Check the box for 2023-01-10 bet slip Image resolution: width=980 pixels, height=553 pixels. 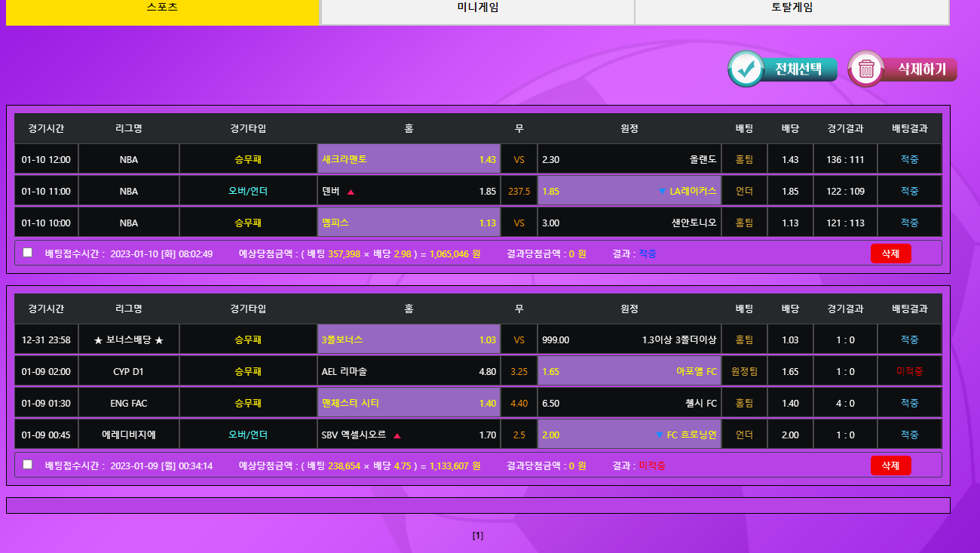click(28, 253)
